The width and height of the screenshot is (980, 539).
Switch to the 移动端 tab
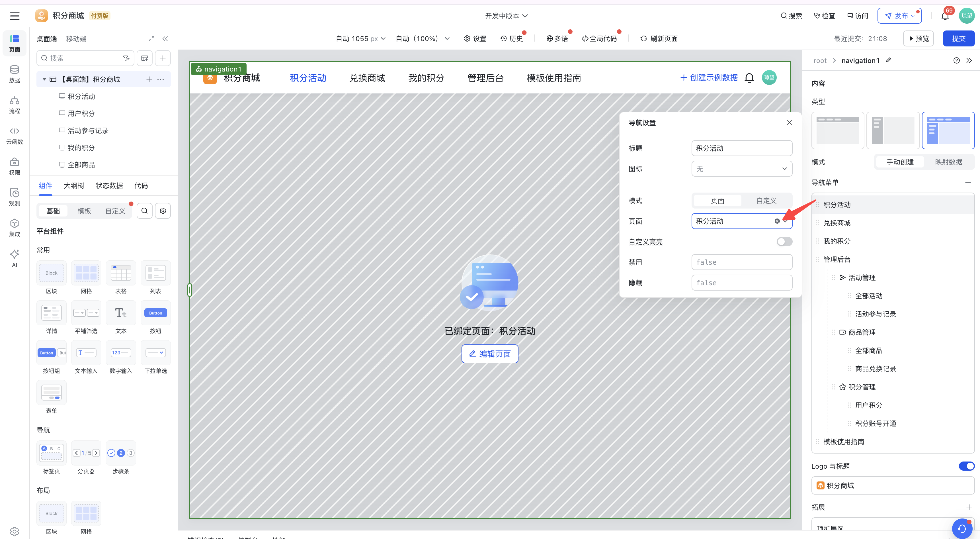pyautogui.click(x=76, y=39)
